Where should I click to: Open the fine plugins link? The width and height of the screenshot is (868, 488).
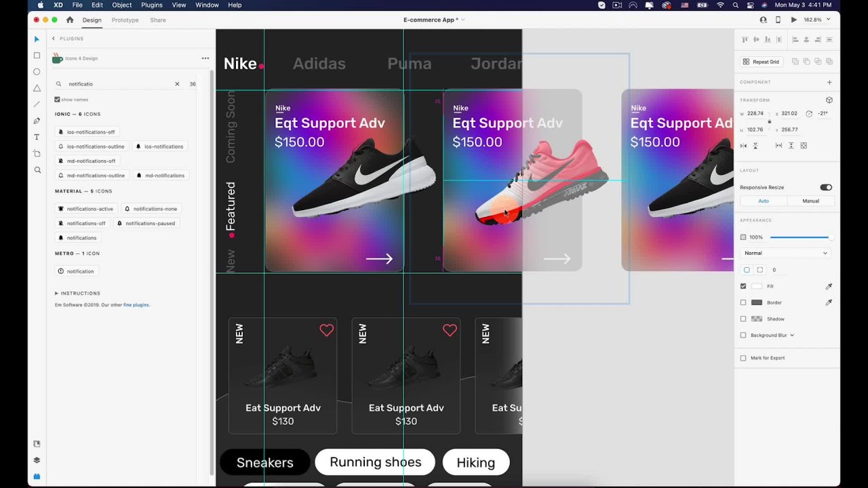pyautogui.click(x=136, y=305)
